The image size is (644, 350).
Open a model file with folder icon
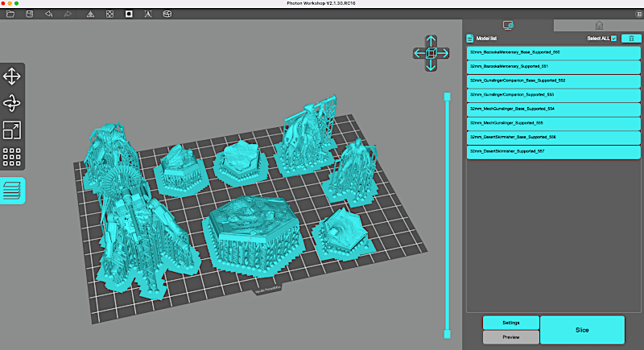(x=10, y=14)
